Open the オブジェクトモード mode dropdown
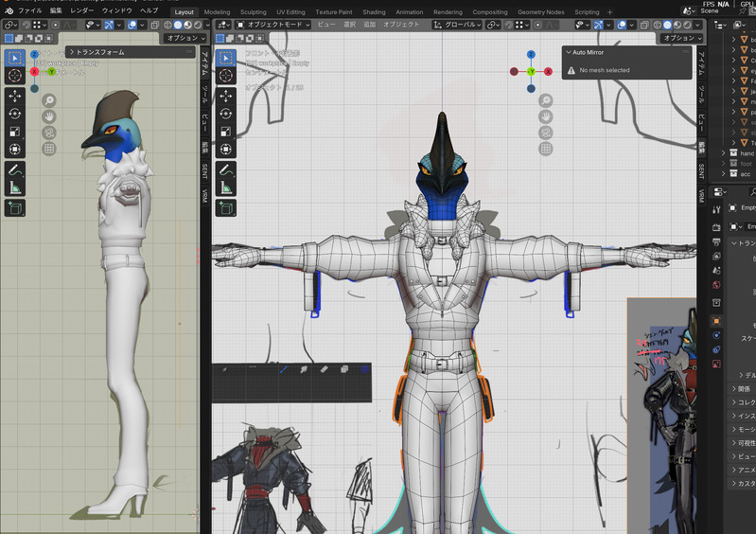 [272, 25]
